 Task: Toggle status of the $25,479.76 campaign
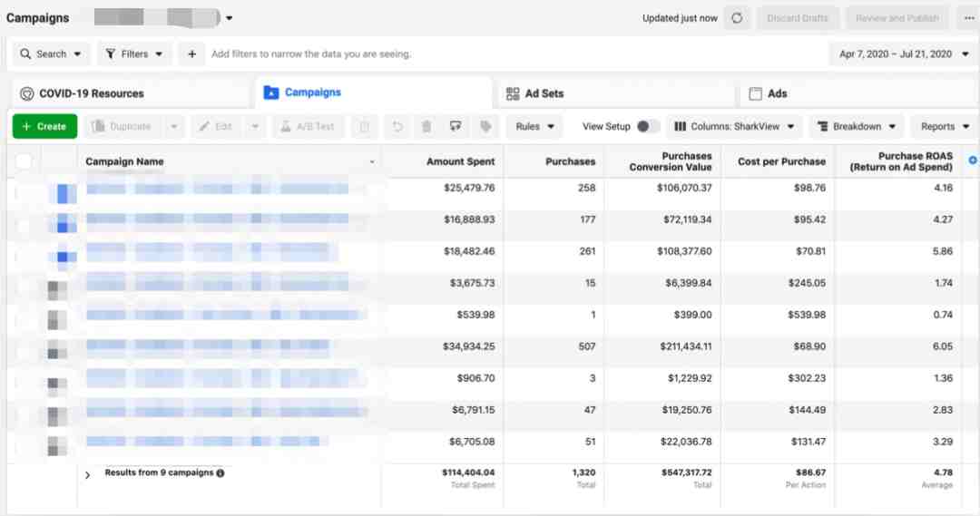pos(62,194)
